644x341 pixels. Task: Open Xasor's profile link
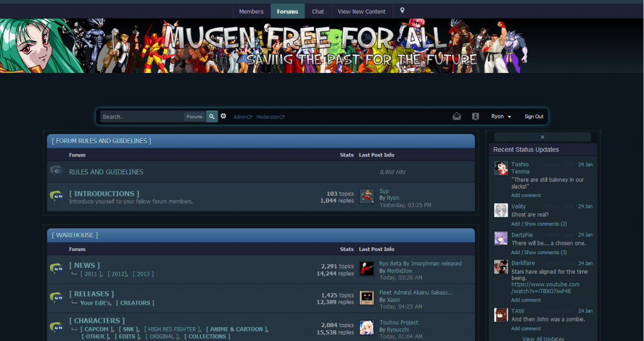click(394, 300)
